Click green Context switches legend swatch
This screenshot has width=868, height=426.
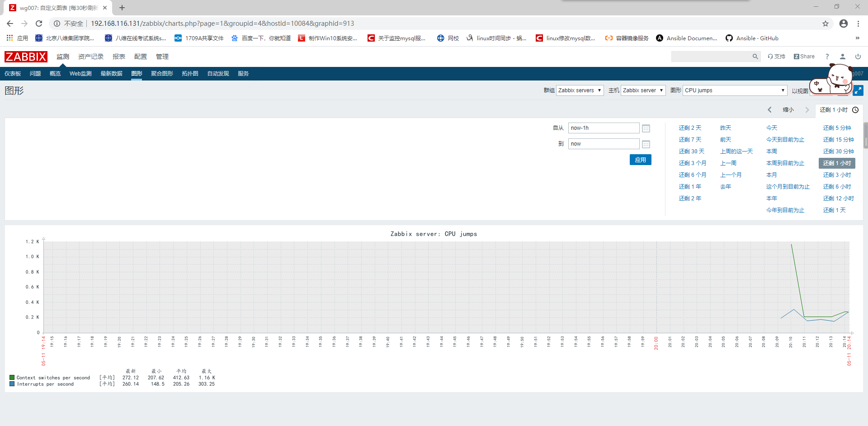pyautogui.click(x=12, y=377)
